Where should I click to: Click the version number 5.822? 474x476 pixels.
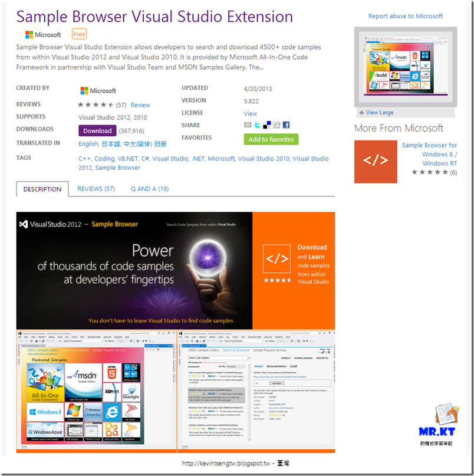coord(251,101)
